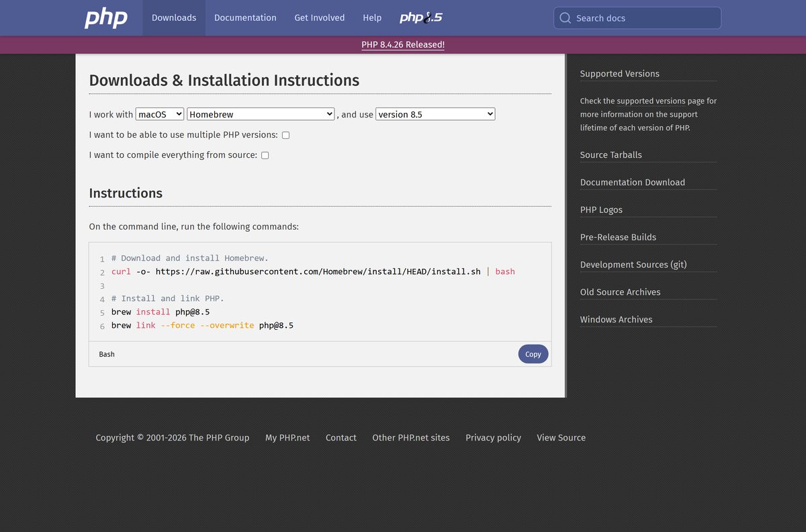Focus the Search docs field
The width and height of the screenshot is (806, 532).
point(637,18)
